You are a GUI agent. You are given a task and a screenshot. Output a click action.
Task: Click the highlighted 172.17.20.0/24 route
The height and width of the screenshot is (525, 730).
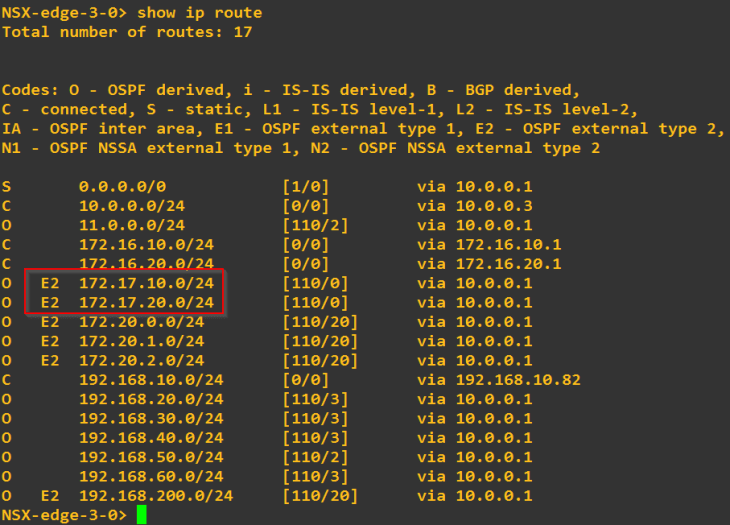tap(146, 302)
